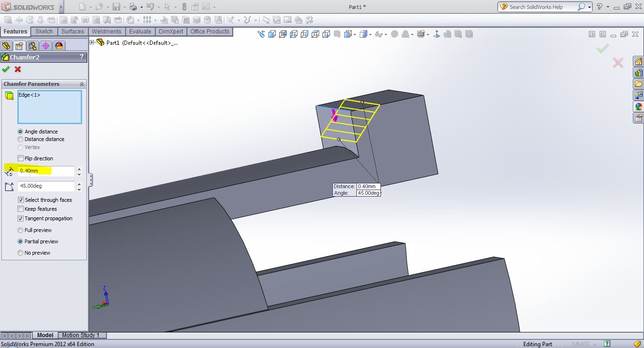Enable the Flip direction checkbox

tap(20, 158)
